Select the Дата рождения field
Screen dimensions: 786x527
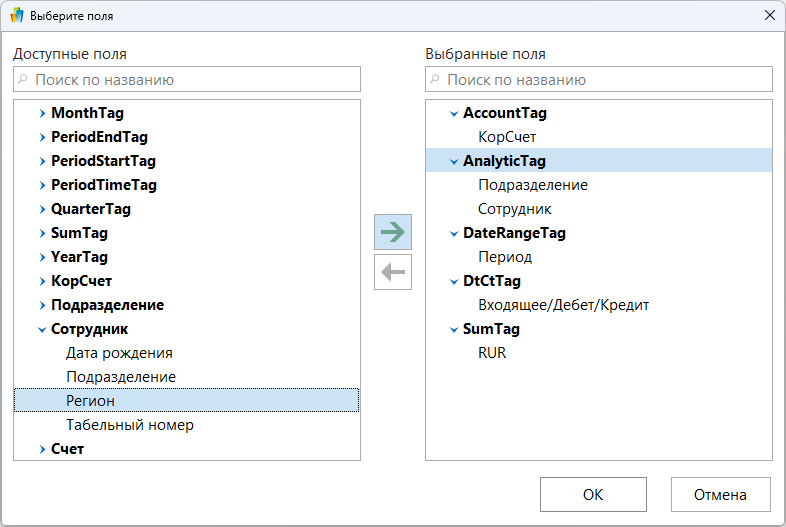[119, 353]
